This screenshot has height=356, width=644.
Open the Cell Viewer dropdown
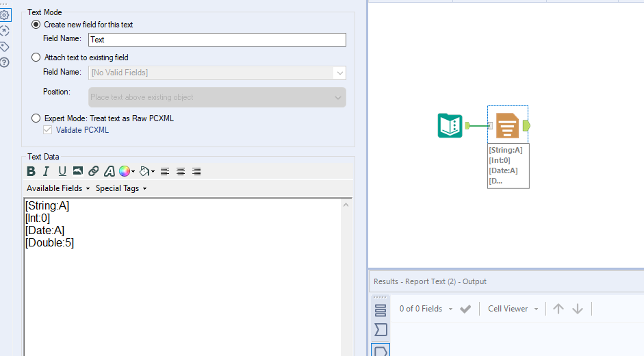[x=513, y=309]
